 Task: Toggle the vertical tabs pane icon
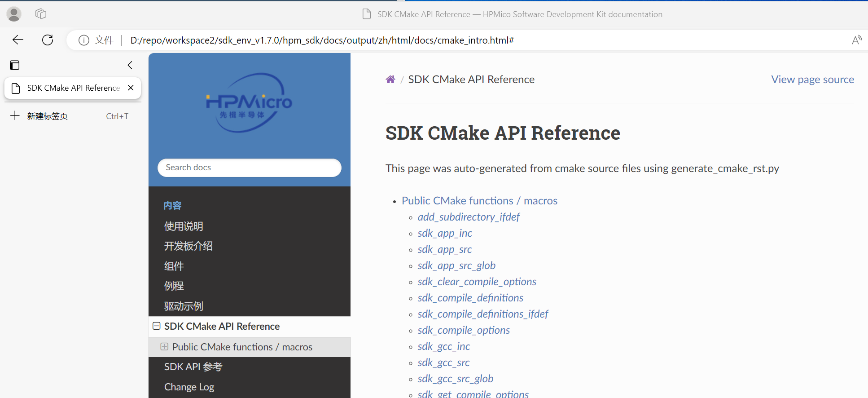[15, 65]
